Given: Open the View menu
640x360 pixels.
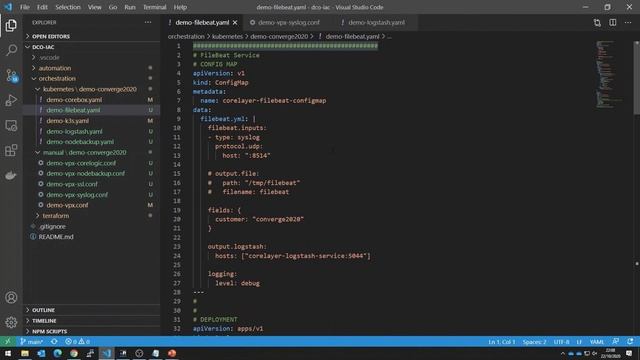Looking at the screenshot, I should pyautogui.click(x=94, y=7).
